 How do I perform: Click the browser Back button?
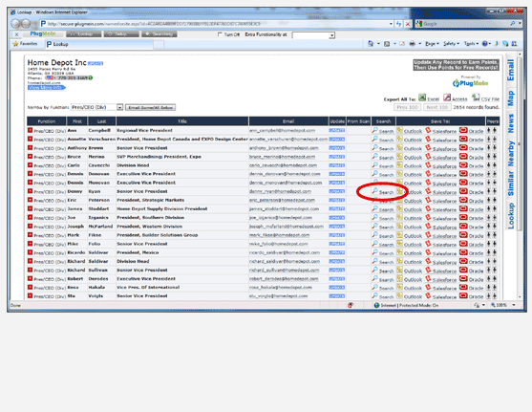tap(15, 24)
